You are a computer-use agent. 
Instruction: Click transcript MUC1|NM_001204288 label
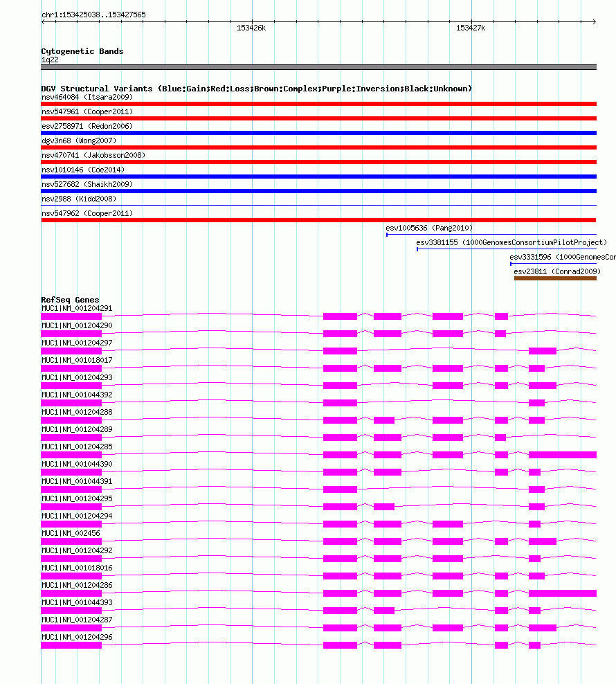click(x=77, y=412)
